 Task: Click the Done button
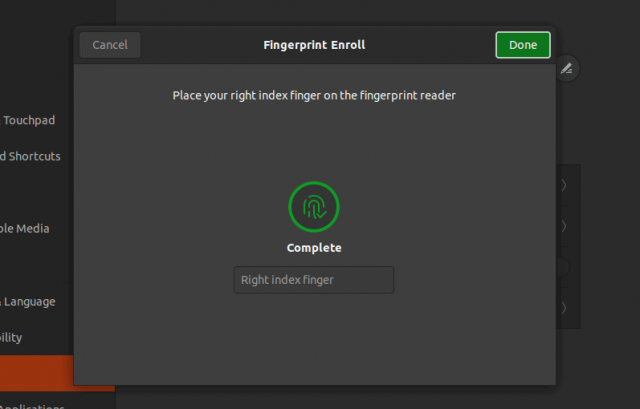coord(523,45)
